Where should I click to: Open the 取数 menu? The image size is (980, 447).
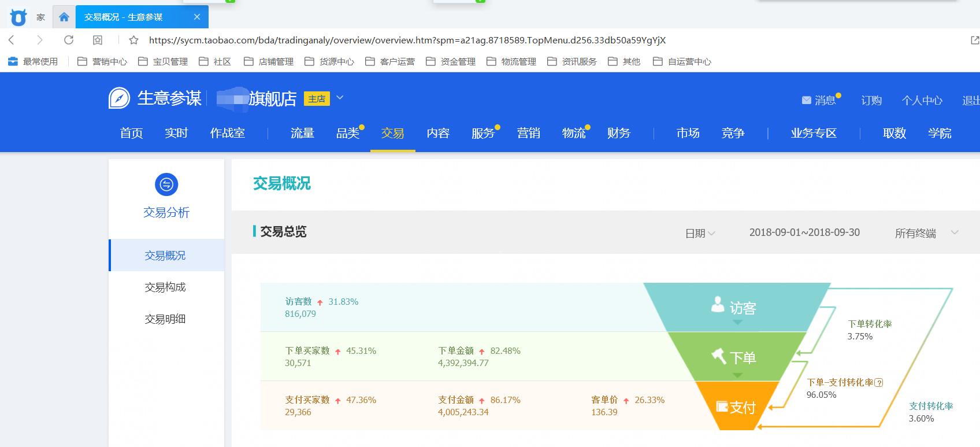894,133
